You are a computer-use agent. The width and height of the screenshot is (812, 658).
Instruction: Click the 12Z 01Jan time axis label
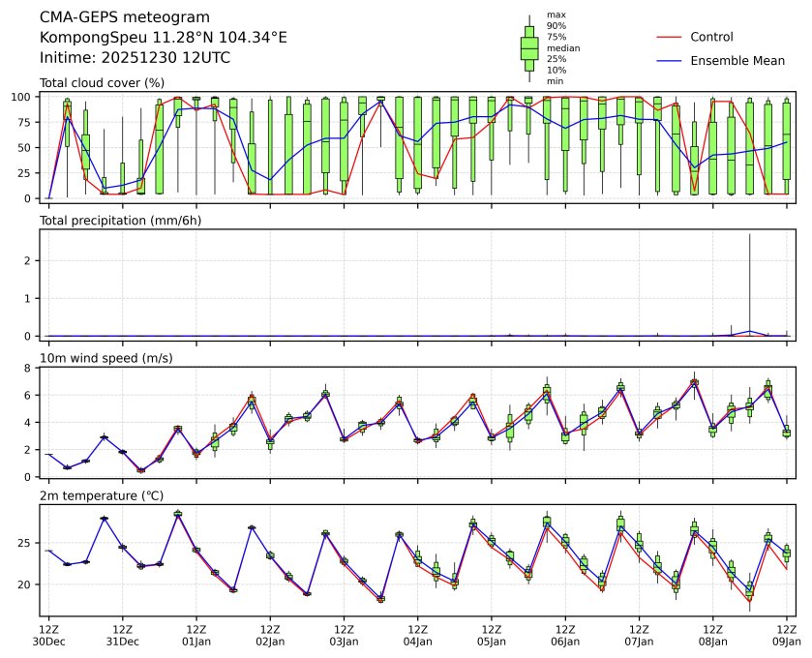tap(196, 635)
